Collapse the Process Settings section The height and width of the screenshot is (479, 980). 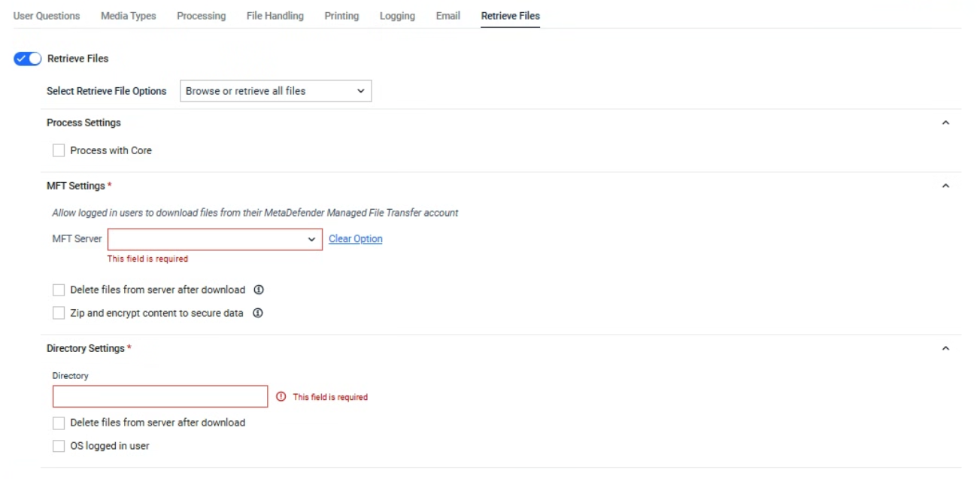click(945, 123)
